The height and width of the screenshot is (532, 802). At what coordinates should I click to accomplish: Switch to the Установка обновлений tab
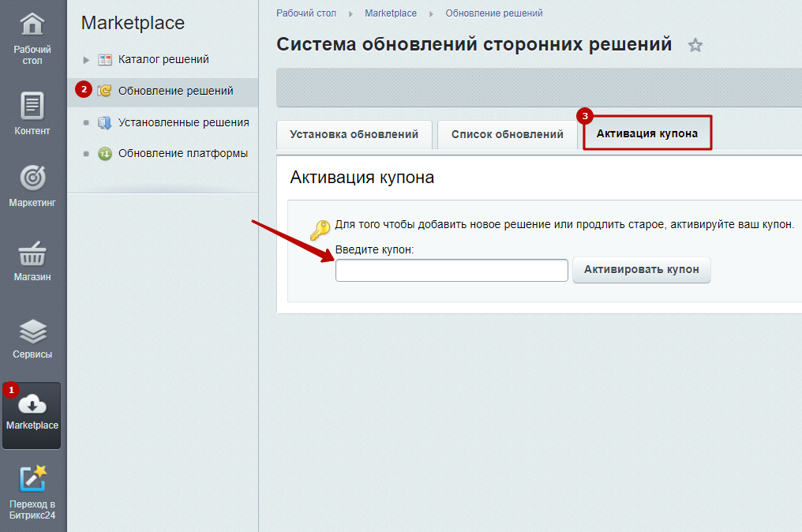click(354, 134)
